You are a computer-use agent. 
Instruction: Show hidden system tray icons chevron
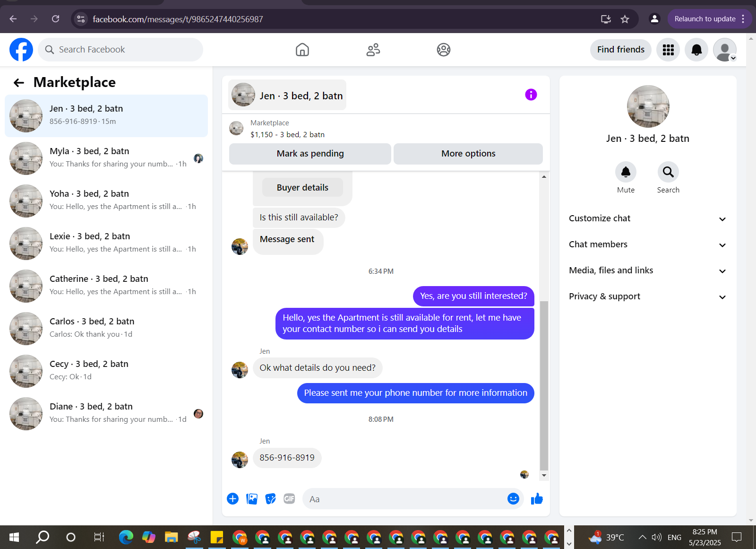click(642, 537)
